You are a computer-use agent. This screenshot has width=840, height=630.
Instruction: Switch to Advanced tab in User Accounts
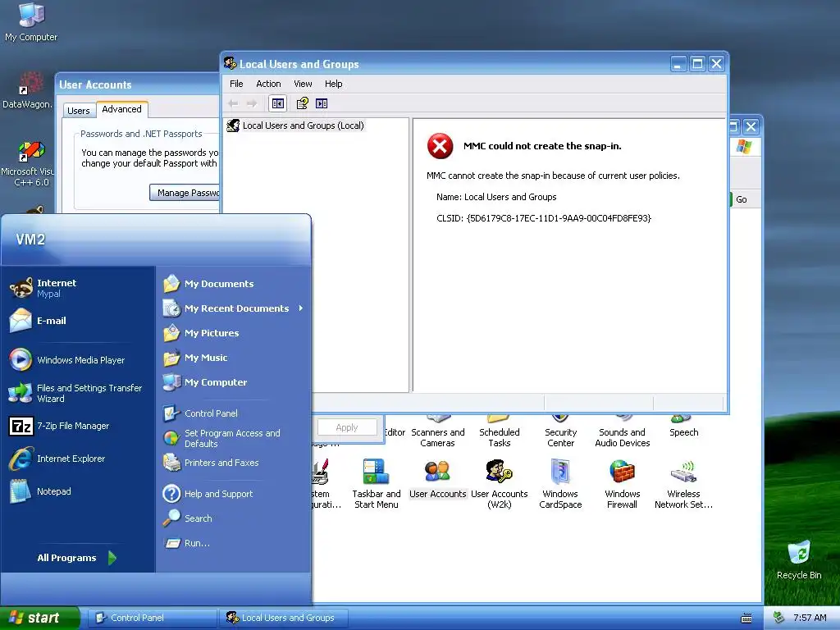click(x=121, y=109)
